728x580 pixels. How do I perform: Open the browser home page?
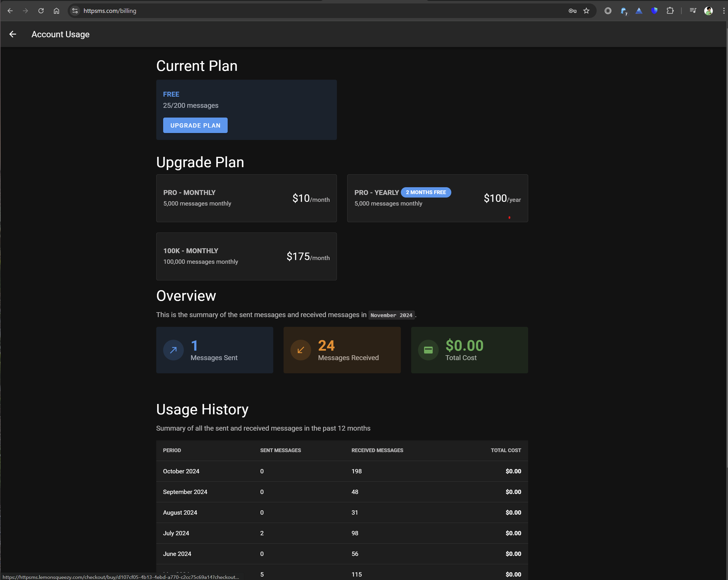(x=56, y=11)
